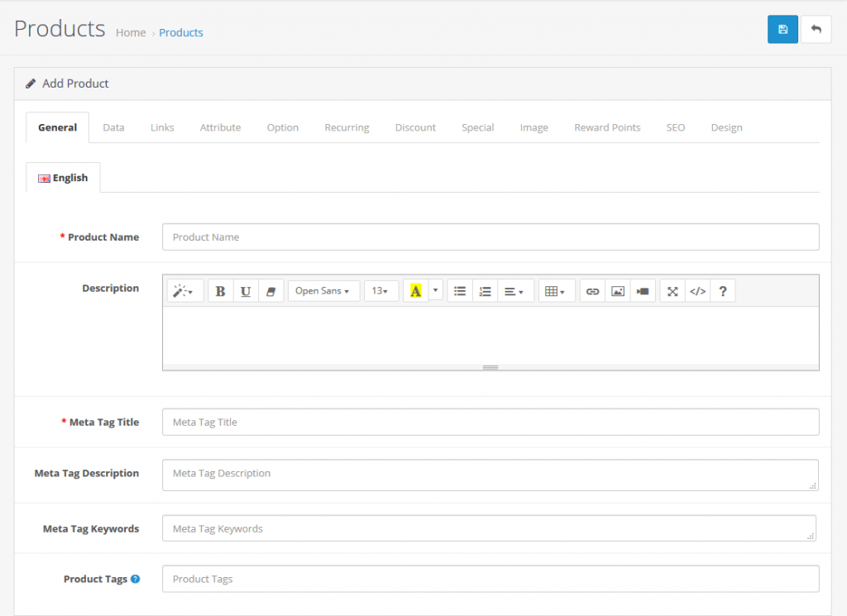
Task: Open the font size dropdown in the editor
Action: 381,290
